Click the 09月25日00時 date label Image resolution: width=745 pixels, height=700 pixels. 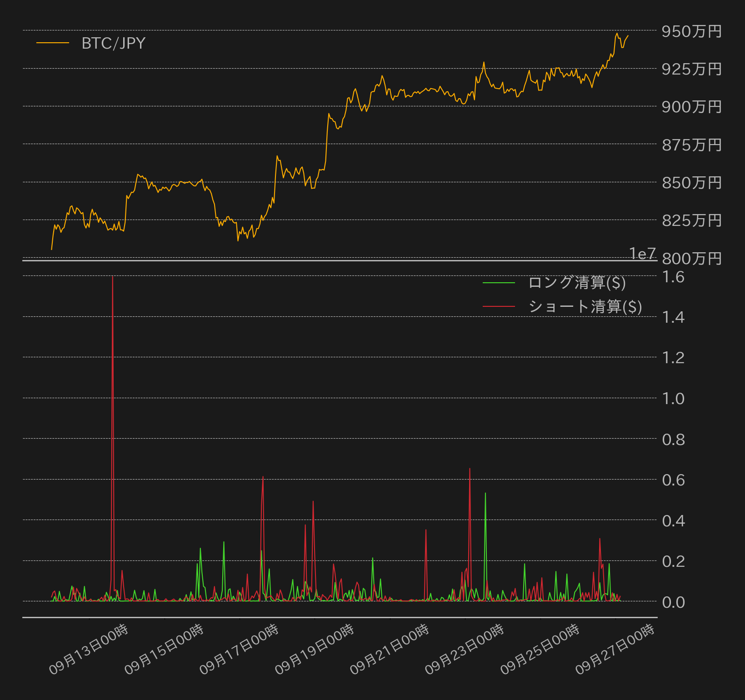(540, 649)
